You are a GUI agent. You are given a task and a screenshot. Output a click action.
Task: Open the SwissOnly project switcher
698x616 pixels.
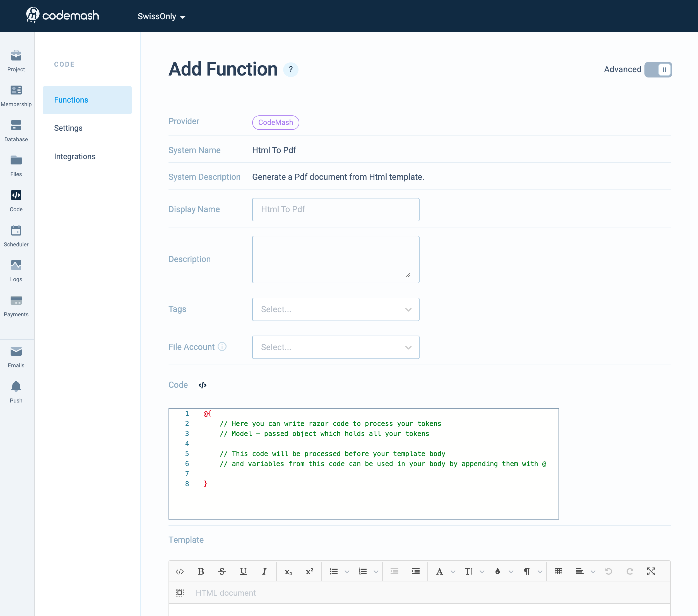point(161,16)
